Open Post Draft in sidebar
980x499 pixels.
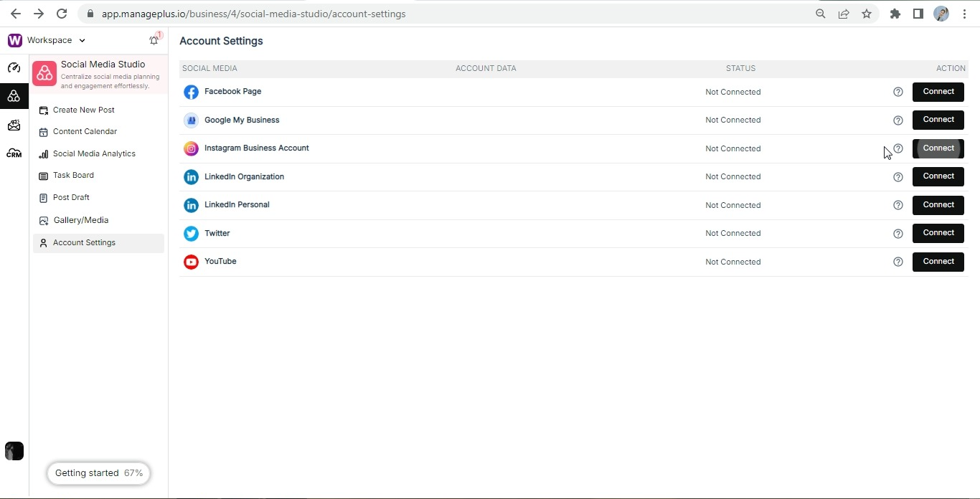(98, 197)
